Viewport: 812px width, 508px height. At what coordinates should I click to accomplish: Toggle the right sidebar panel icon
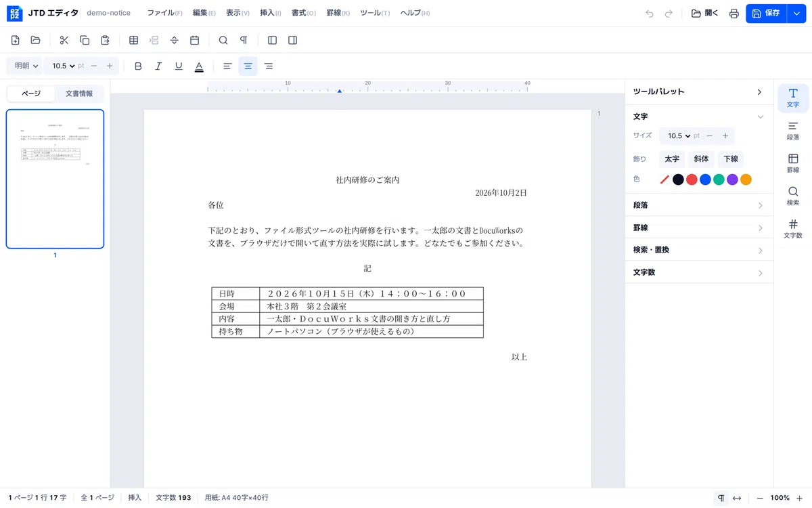click(292, 41)
